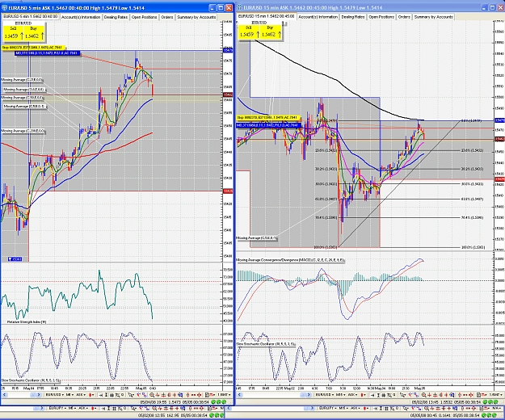Click blue save screens icon in 5 min toolbar

pos(180,395)
